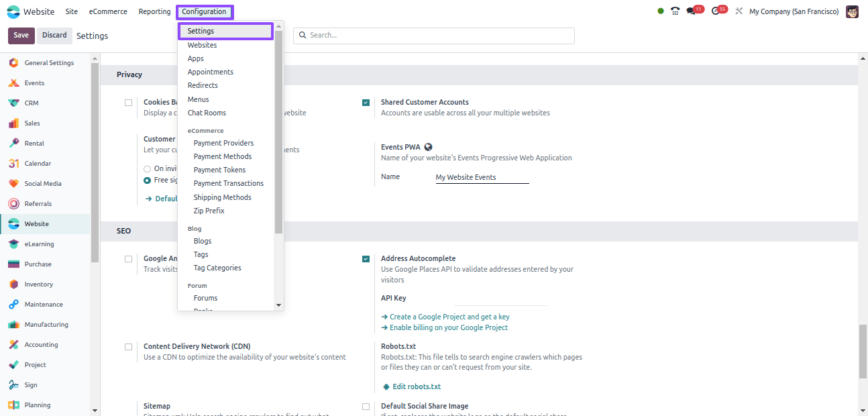868x416 pixels.
Task: Open the debug tools wrench icon
Action: (x=739, y=11)
